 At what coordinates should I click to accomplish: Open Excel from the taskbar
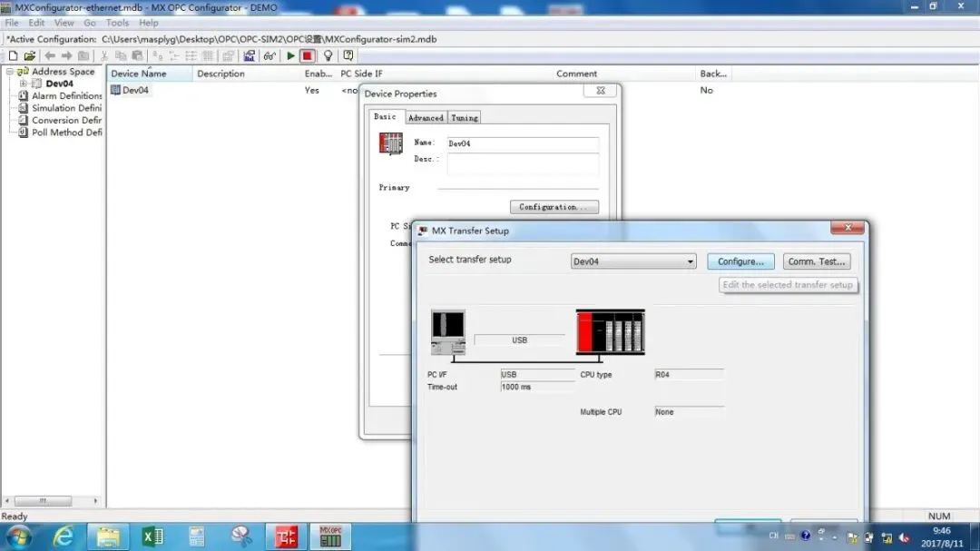pyautogui.click(x=152, y=536)
